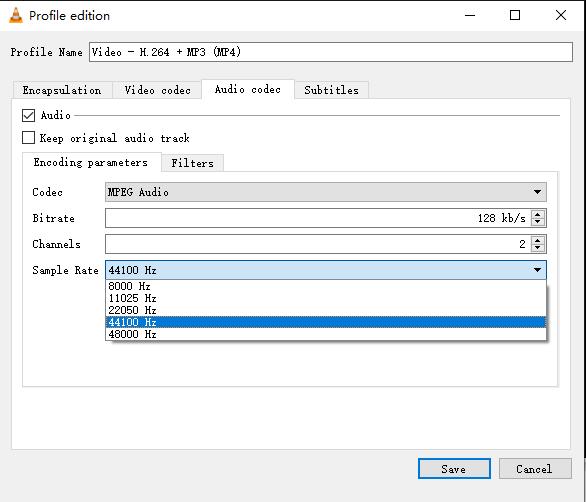This screenshot has width=586, height=502.
Task: Go to the Subtitles tab
Action: click(331, 90)
